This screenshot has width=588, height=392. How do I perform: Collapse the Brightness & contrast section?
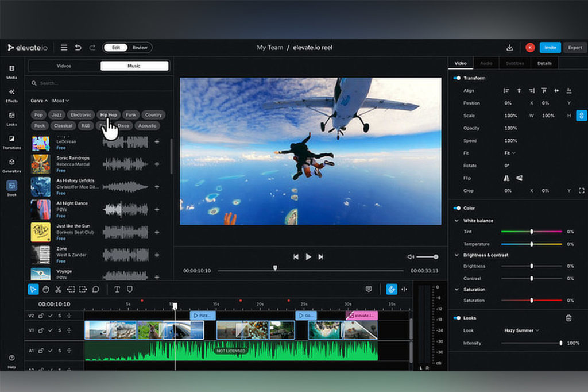[x=457, y=255]
